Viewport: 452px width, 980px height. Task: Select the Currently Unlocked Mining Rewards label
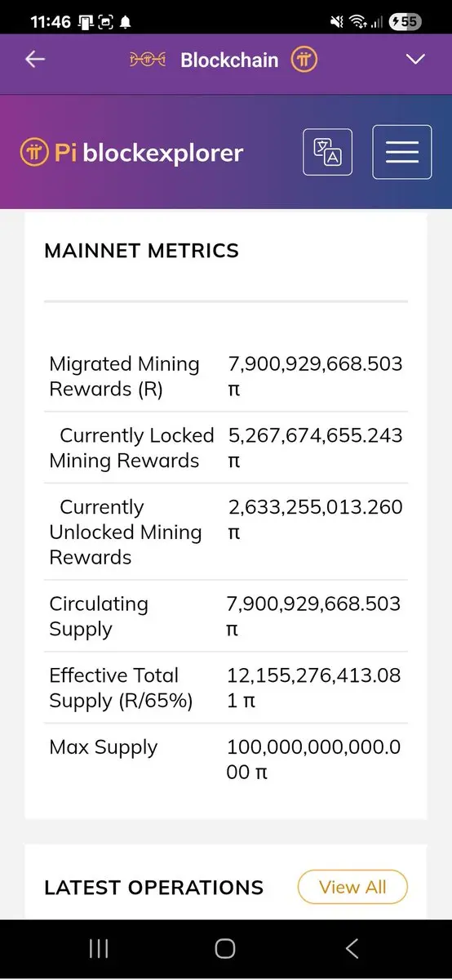(x=126, y=532)
